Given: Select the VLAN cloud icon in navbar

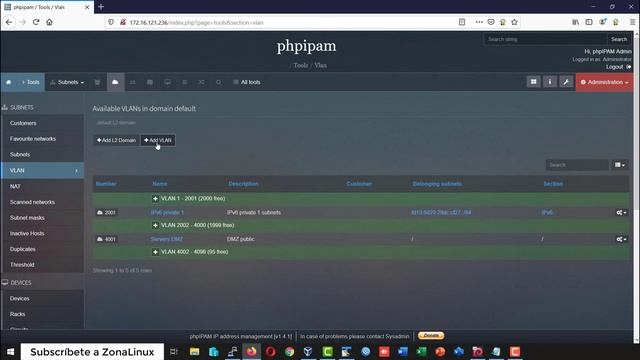Looking at the screenshot, I should point(116,82).
